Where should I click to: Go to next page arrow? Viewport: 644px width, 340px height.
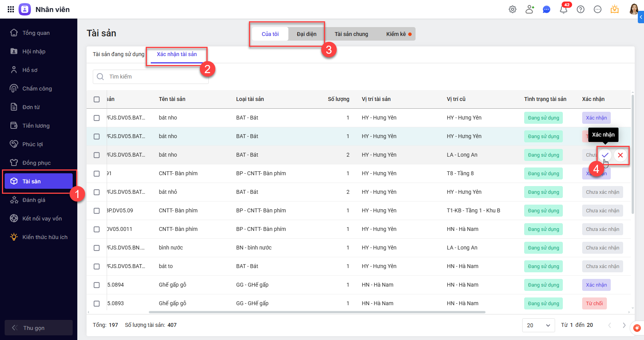pos(624,325)
